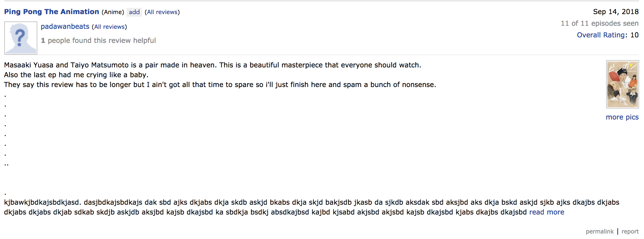Open All reviews link next to add
Screen dimensions: 644x239
pyautogui.click(x=162, y=12)
